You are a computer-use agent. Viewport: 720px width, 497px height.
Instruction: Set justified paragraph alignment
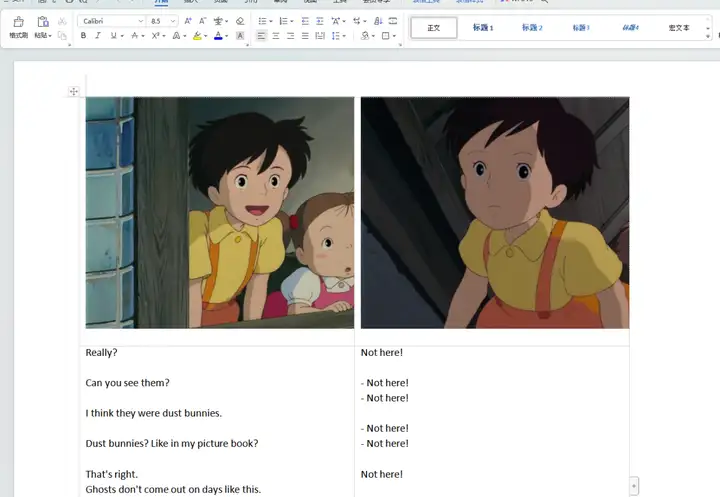point(305,35)
